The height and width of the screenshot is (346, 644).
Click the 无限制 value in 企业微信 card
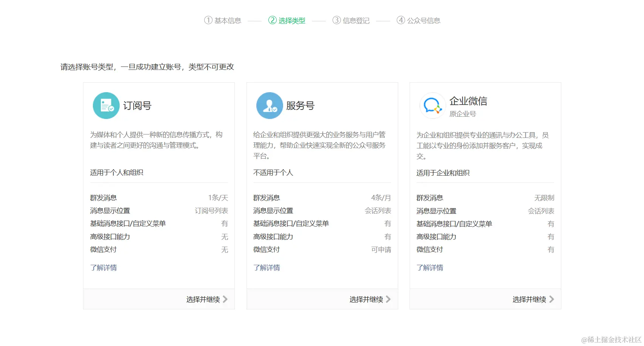544,198
